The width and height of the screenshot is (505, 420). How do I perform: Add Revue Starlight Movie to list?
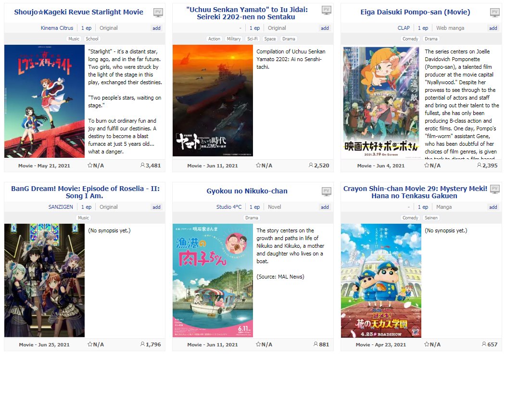click(156, 28)
